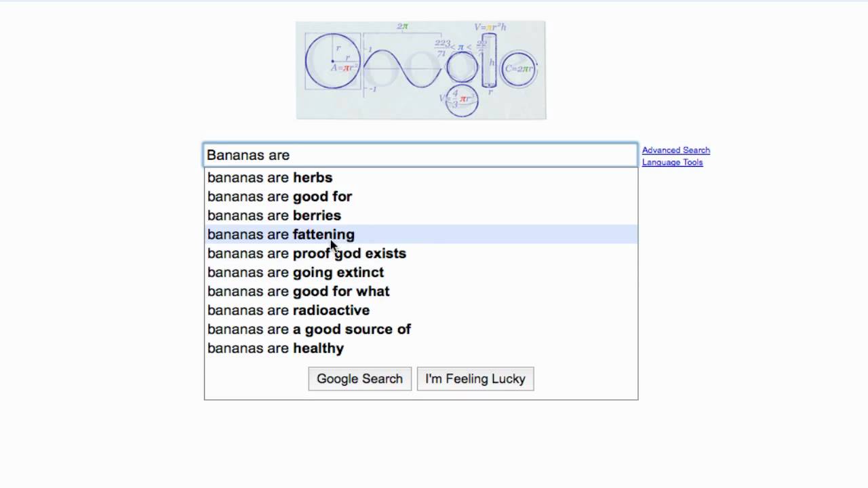Click the A=πr² circle in doodle

pos(332,62)
